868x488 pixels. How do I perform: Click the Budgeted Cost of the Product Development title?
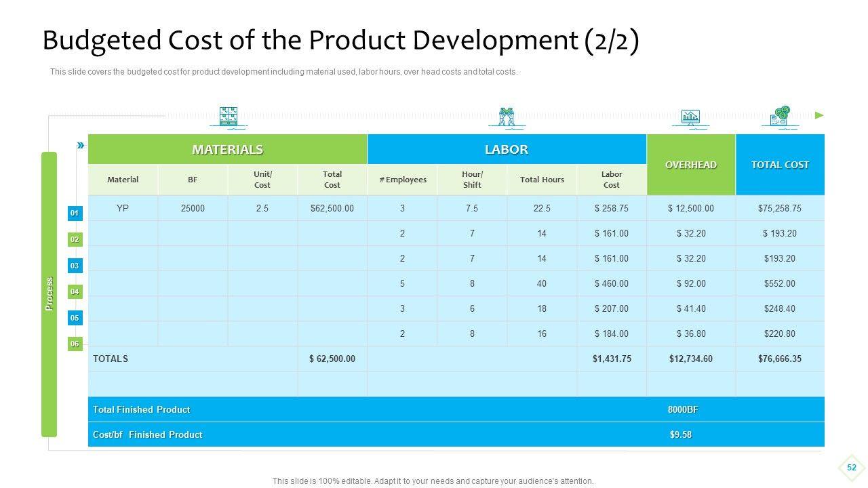pos(340,41)
